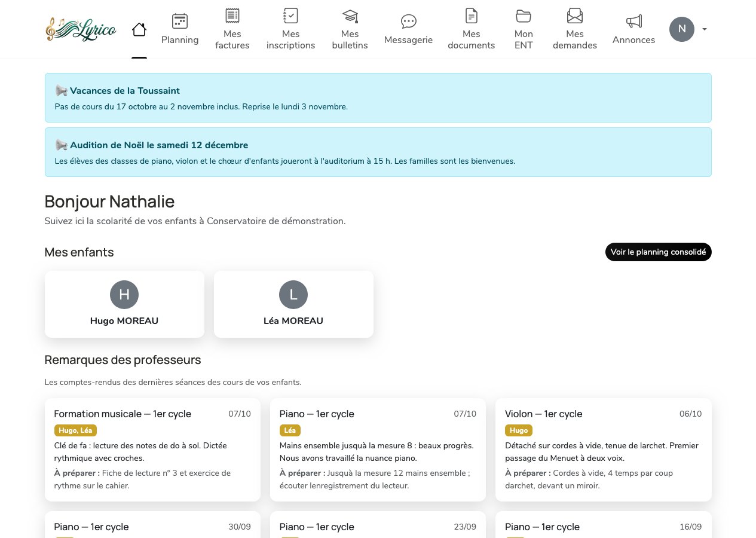
Task: Click the 06/10 date on Violon card
Action: pos(691,414)
